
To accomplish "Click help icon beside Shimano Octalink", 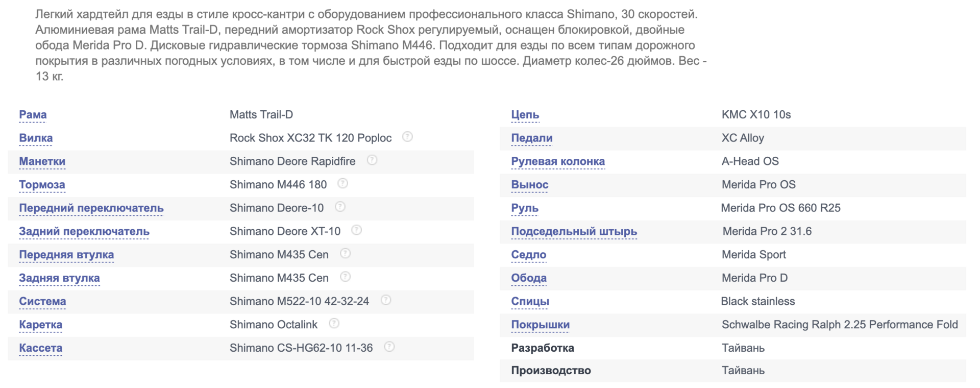I will point(334,324).
